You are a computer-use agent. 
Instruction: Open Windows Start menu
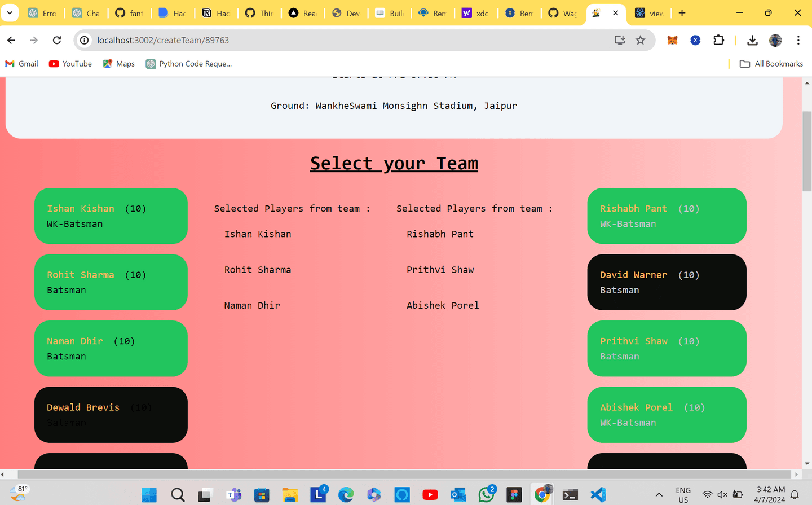click(149, 495)
